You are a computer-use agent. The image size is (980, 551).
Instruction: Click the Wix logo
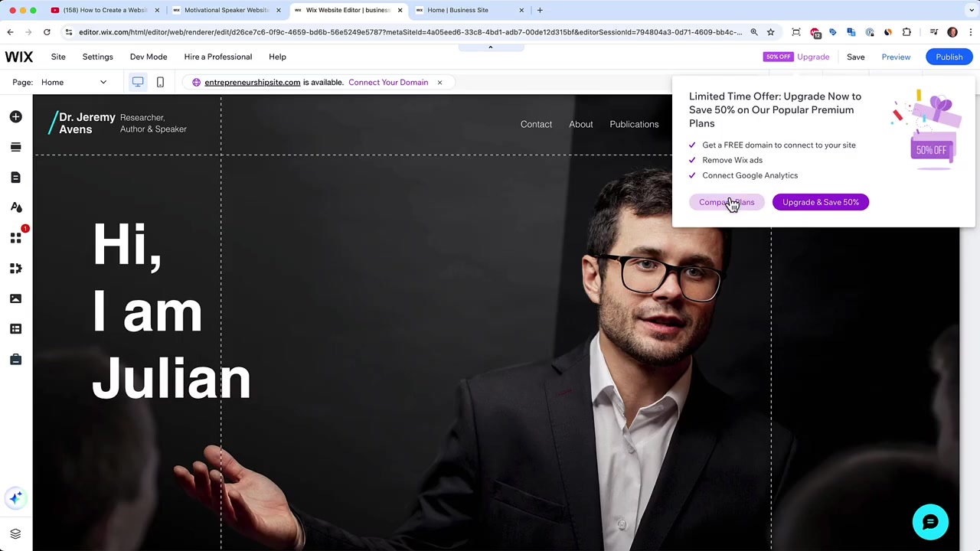19,57
